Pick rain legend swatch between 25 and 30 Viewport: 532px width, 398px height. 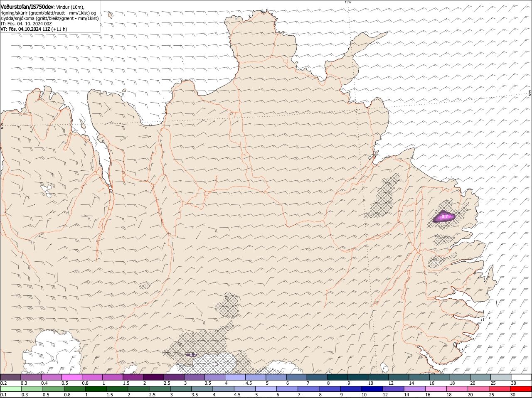[x=500, y=389]
